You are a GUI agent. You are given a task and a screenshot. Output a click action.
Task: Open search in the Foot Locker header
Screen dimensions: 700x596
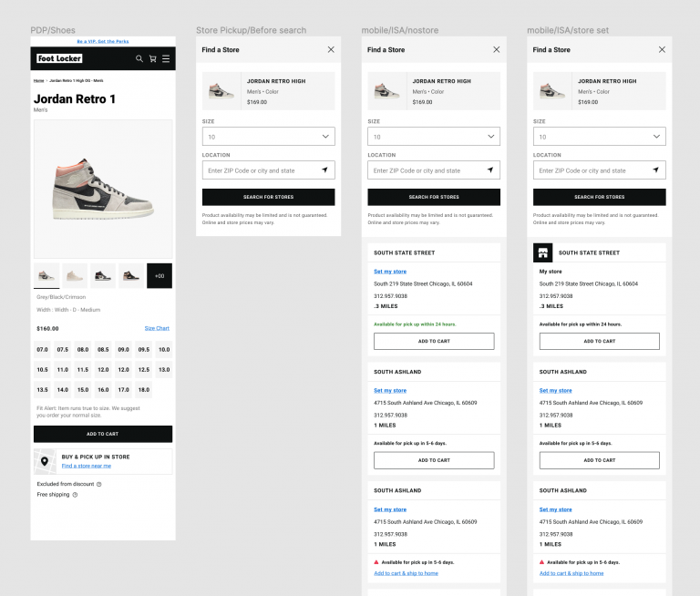[x=139, y=58]
